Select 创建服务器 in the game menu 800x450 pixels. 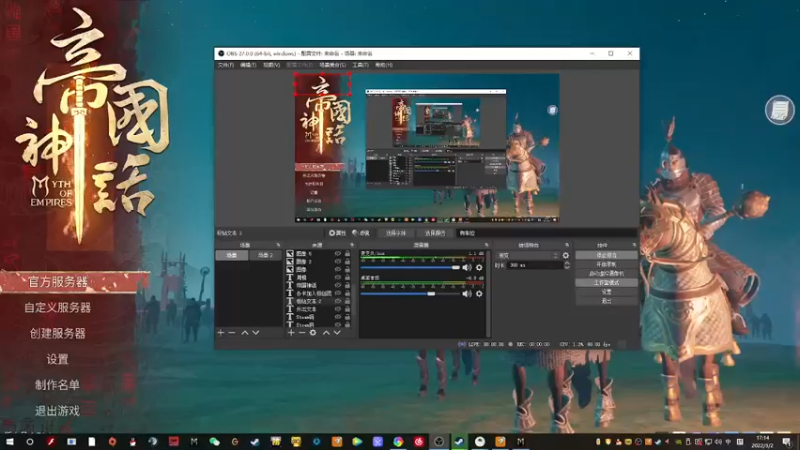point(57,333)
